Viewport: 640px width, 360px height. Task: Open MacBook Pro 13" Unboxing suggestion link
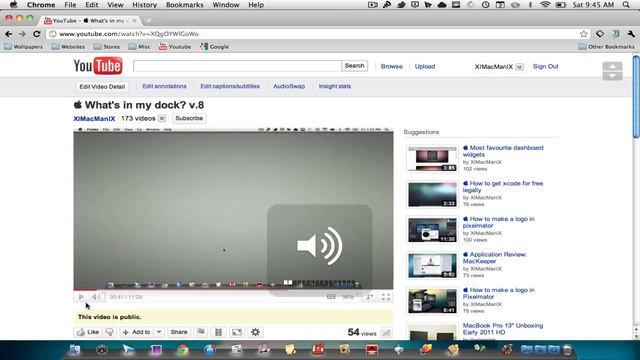click(x=503, y=329)
